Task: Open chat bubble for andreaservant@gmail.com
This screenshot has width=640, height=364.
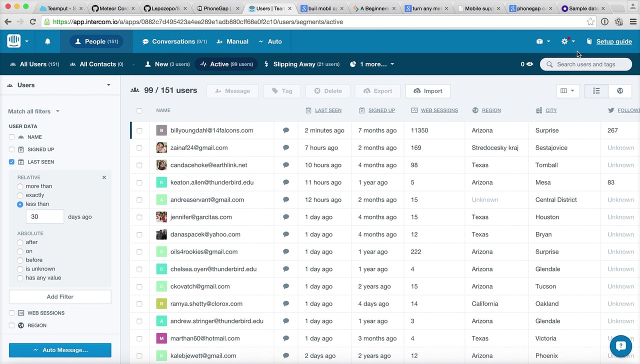Action: point(286,199)
